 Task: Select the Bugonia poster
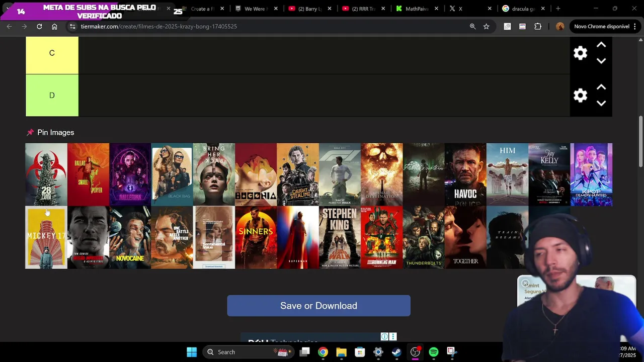256,174
